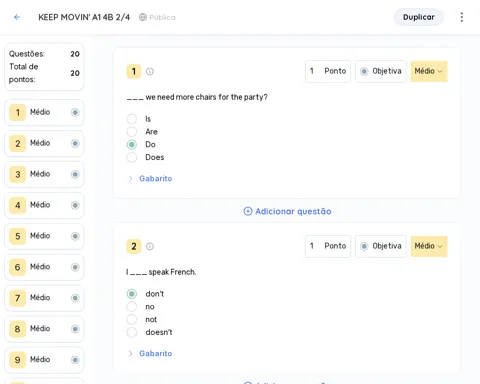Jump to question 3 in the sidebar

click(x=44, y=174)
